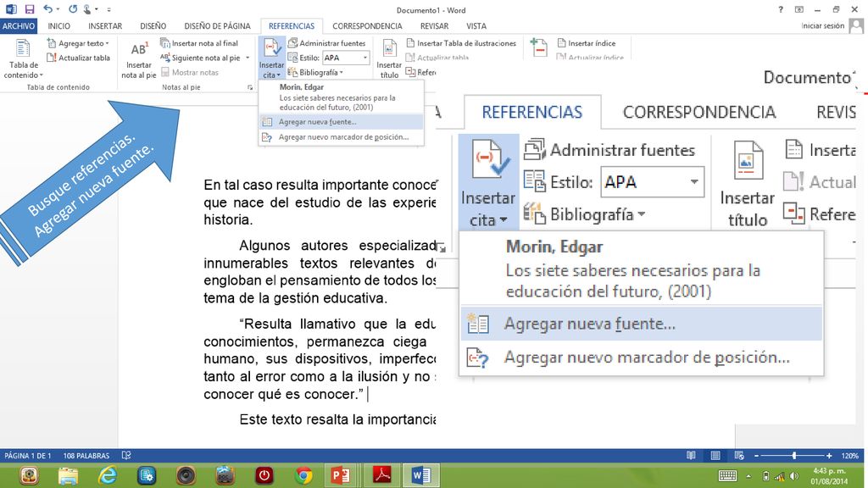Click Siguiente nota al pie button
The width and height of the screenshot is (868, 488).
point(200,58)
